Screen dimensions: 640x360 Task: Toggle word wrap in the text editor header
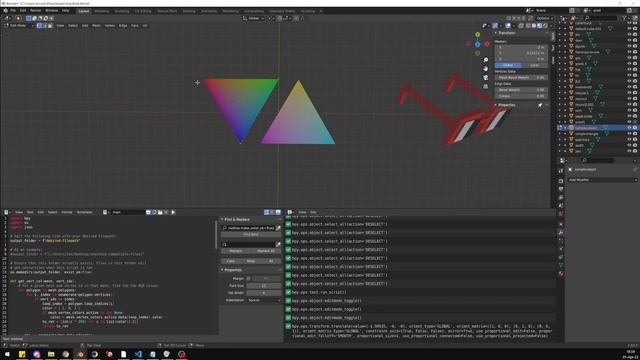pyautogui.click(x=272, y=212)
